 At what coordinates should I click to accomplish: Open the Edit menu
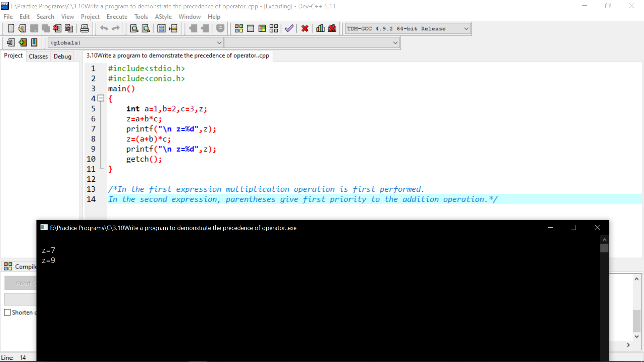tap(24, 16)
